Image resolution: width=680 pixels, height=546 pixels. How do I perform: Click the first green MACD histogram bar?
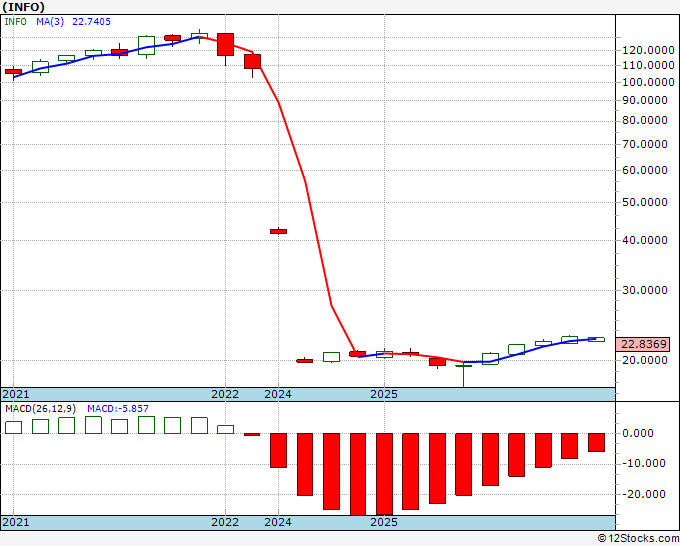[13, 427]
